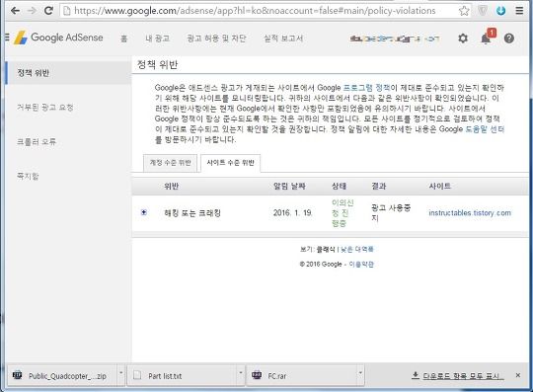Viewport: 533px width, 392px height.
Task: Open the 도움말 센터 link
Action: [485, 129]
